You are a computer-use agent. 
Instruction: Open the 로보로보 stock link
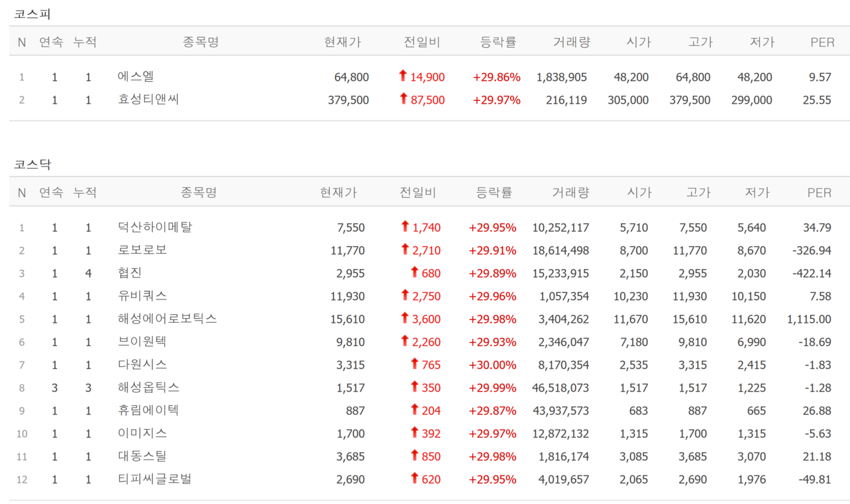142,250
